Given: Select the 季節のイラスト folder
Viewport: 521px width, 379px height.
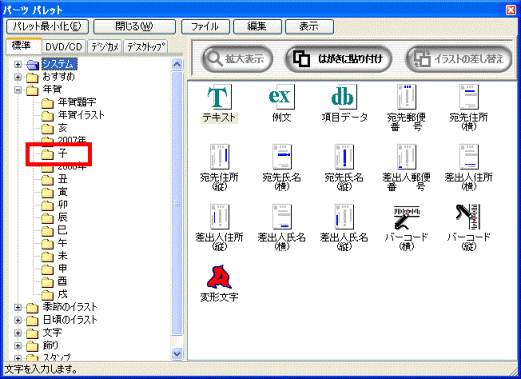Looking at the screenshot, I should point(70,307).
